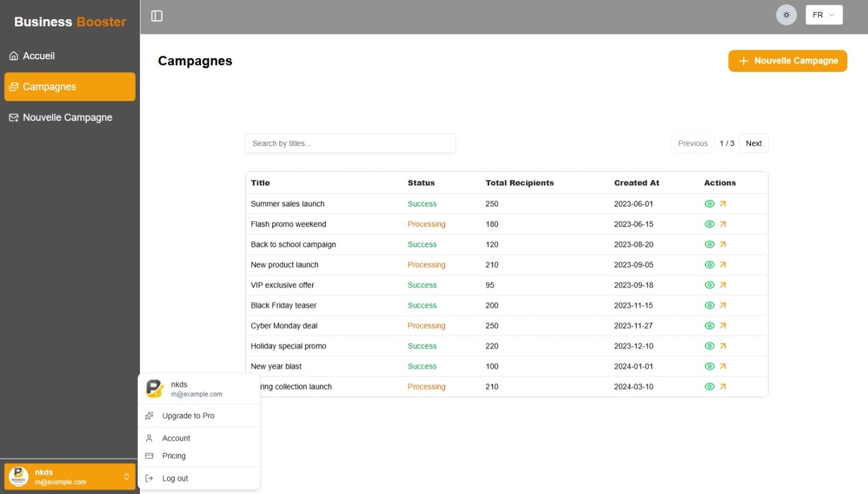Open the FR language dropdown

click(824, 14)
